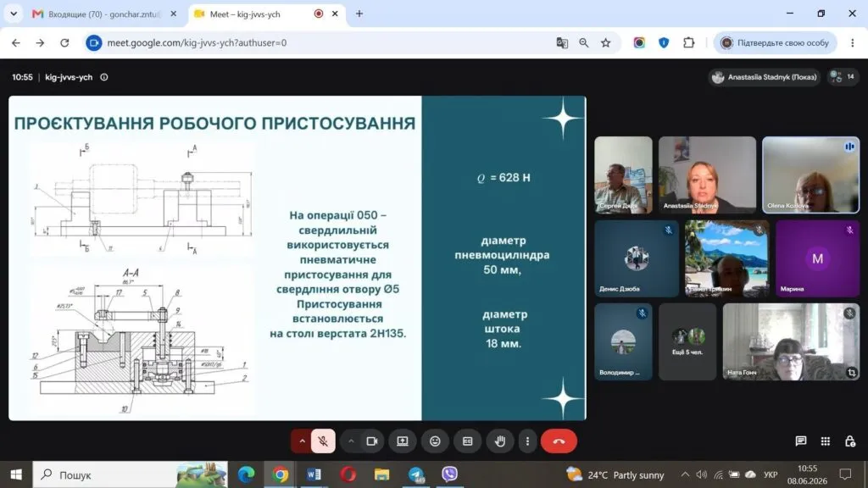Go forward in browser history
The image size is (868, 488).
[40, 42]
